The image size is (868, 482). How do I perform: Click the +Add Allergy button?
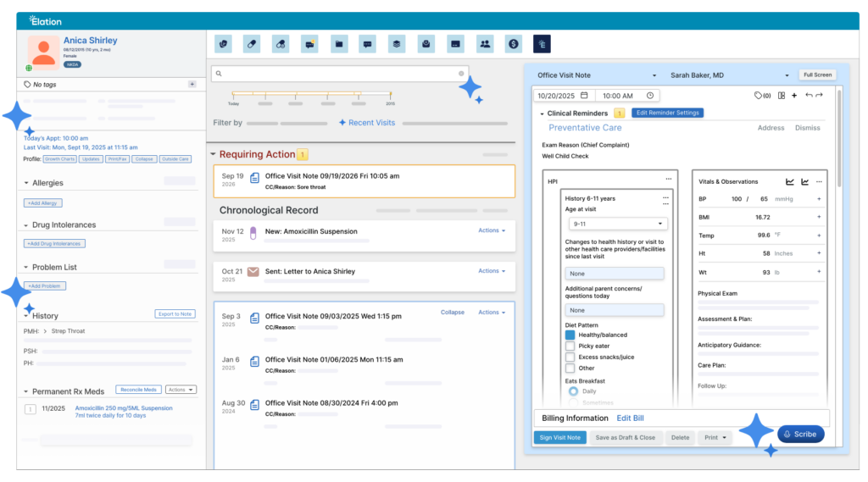point(42,203)
